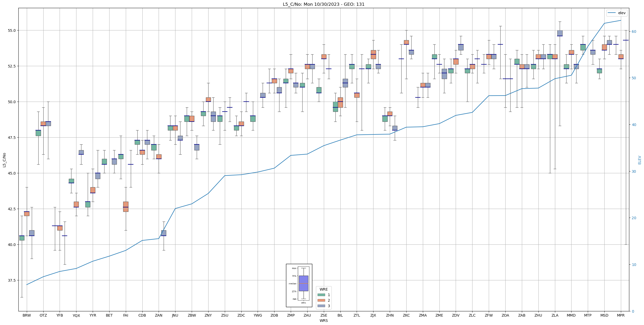Click the ZMA station tick label
This screenshot has height=325, width=644.
[423, 315]
